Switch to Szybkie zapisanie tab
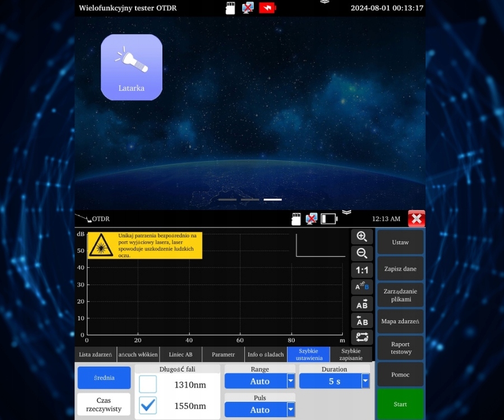504x420 pixels. point(351,354)
